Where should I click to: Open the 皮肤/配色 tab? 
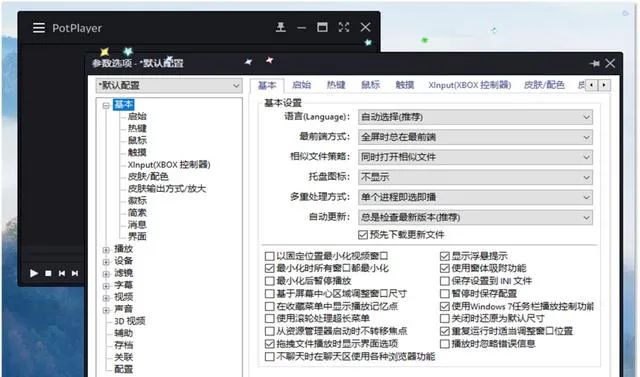[544, 85]
